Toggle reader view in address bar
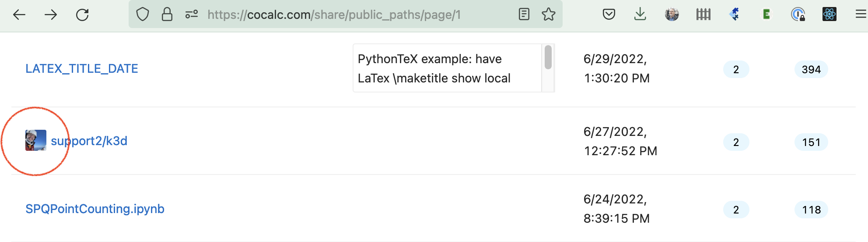This screenshot has height=242, width=868. 524,14
